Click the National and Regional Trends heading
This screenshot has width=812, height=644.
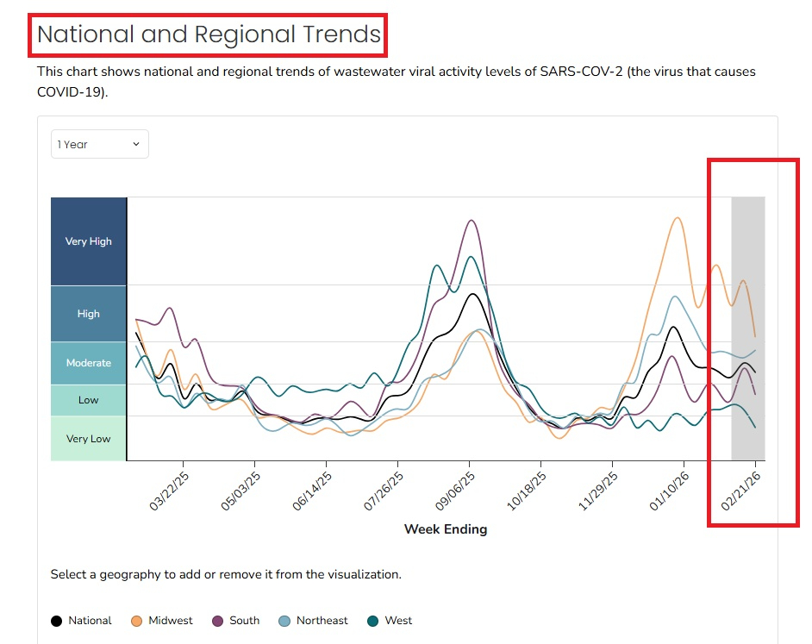(x=209, y=34)
